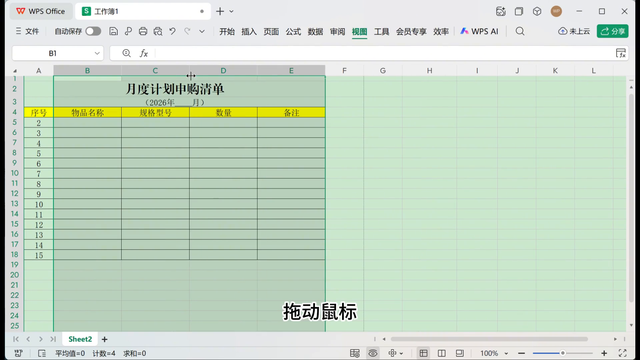
Task: Click the formula bar zoom icon
Action: (x=127, y=53)
